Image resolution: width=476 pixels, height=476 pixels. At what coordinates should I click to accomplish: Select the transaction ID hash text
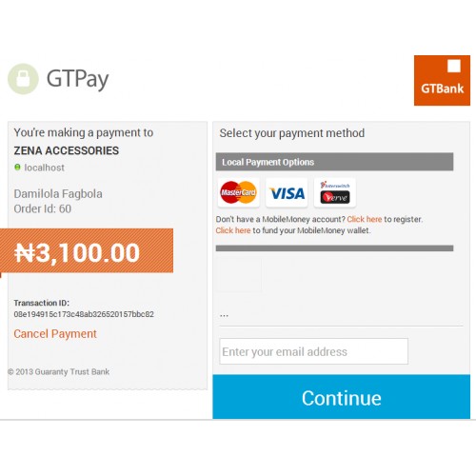[84, 314]
